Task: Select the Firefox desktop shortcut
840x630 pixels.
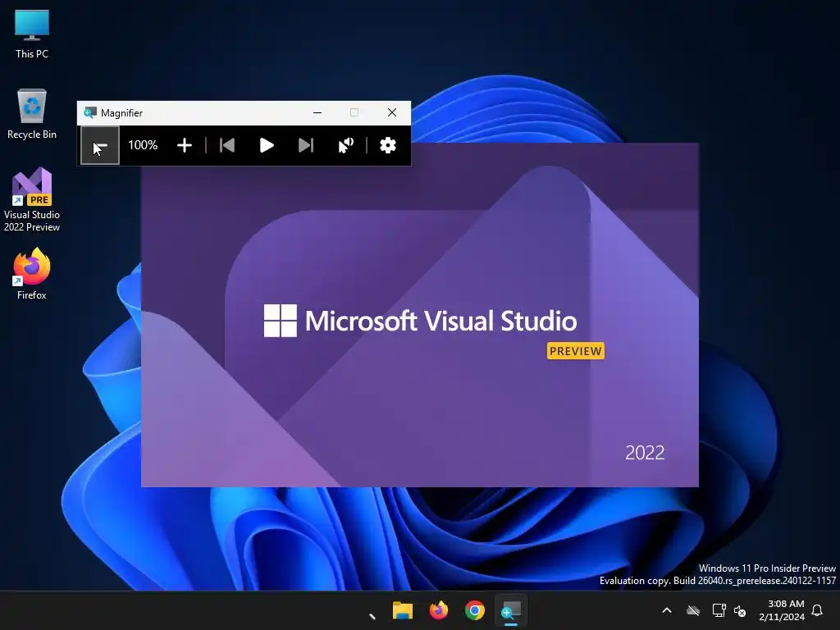Action: pyautogui.click(x=32, y=274)
